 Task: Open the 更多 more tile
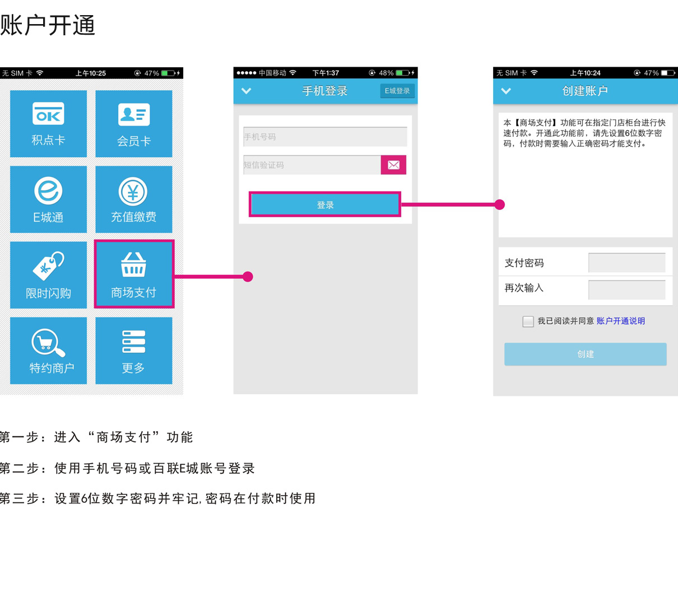(x=133, y=351)
